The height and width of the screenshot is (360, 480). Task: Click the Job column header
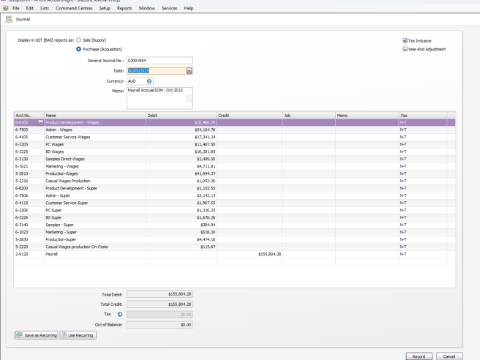(x=309, y=115)
